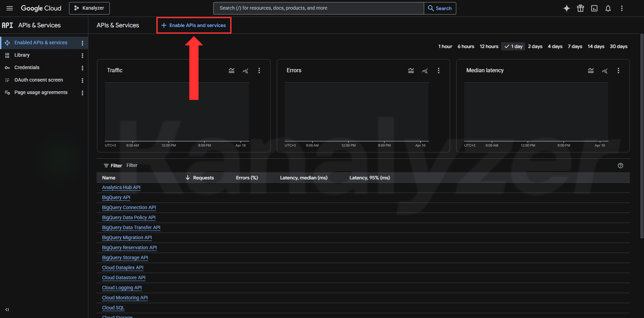Select the 4 days time range
This screenshot has width=644, height=318.
(x=555, y=46)
